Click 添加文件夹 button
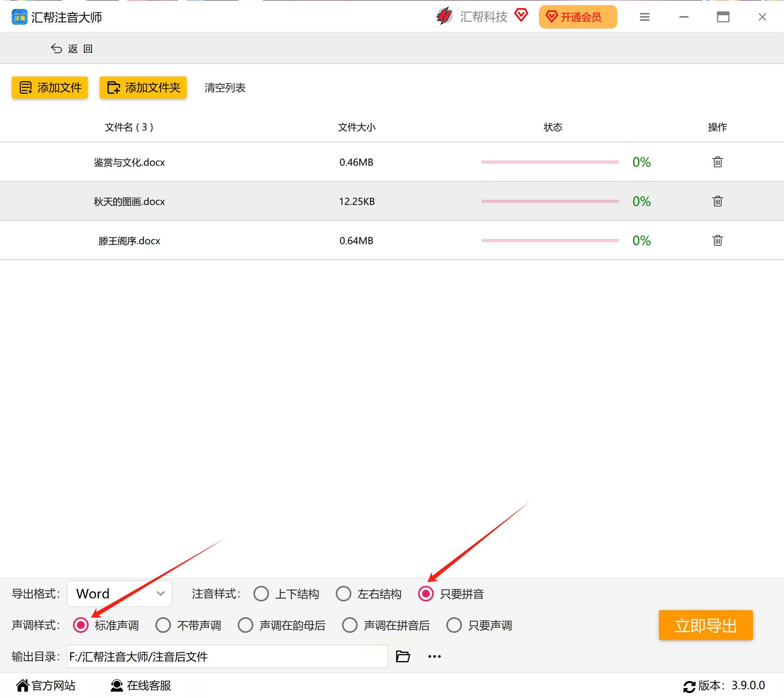The height and width of the screenshot is (698, 784). (x=143, y=87)
